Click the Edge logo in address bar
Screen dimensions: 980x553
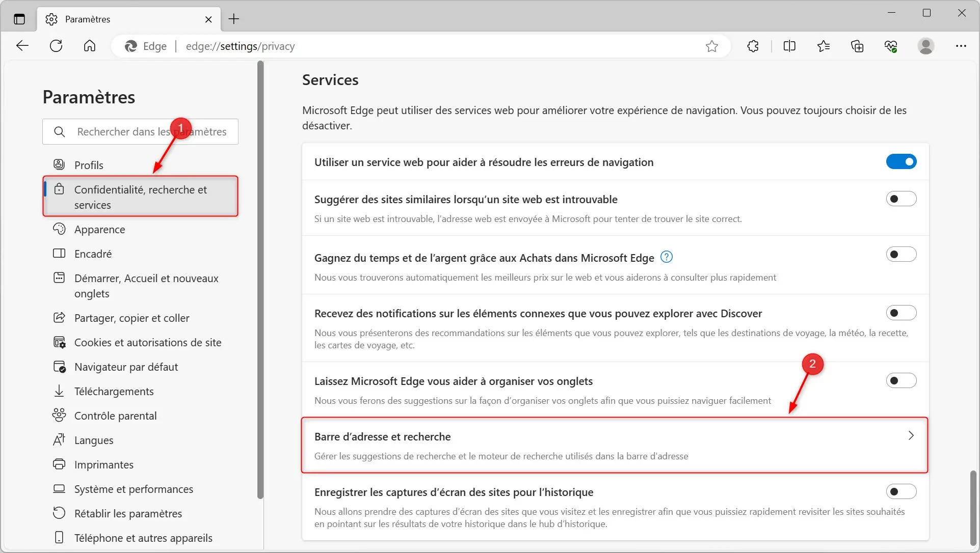click(x=131, y=46)
